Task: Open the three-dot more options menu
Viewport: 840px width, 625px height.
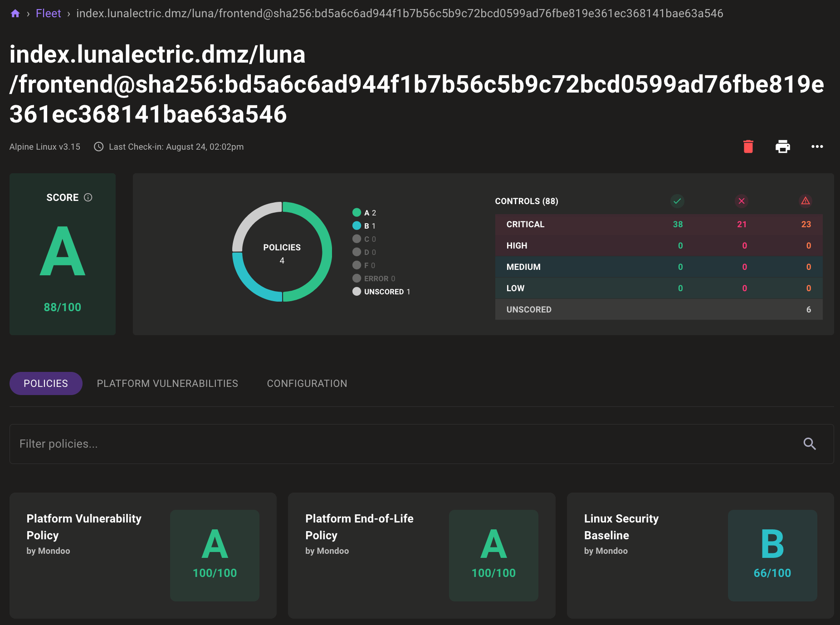Action: click(x=817, y=146)
